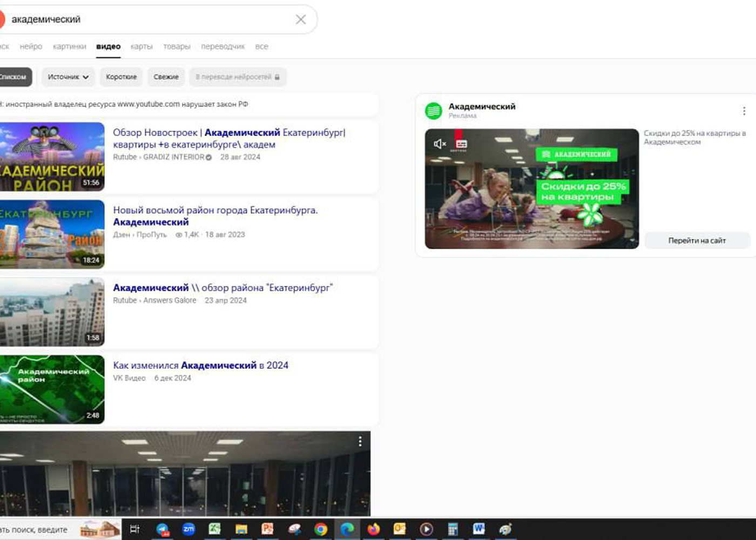Switch to the 'нейро' tab
This screenshot has width=756, height=540.
pos(31,46)
